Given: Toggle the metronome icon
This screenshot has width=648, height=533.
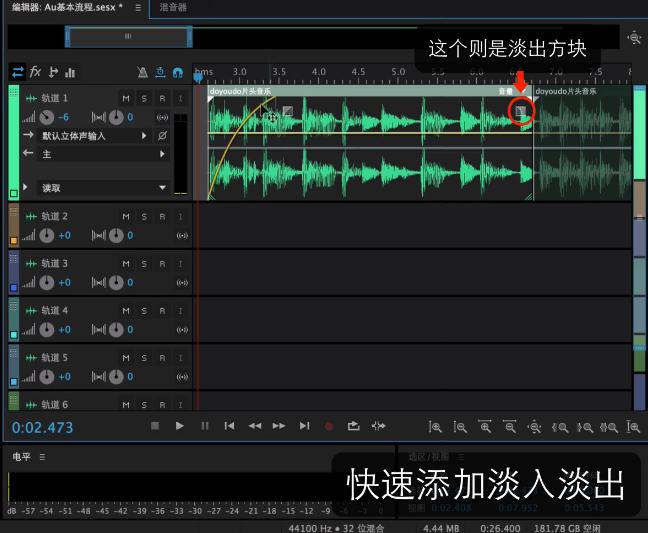Looking at the screenshot, I should point(143,73).
